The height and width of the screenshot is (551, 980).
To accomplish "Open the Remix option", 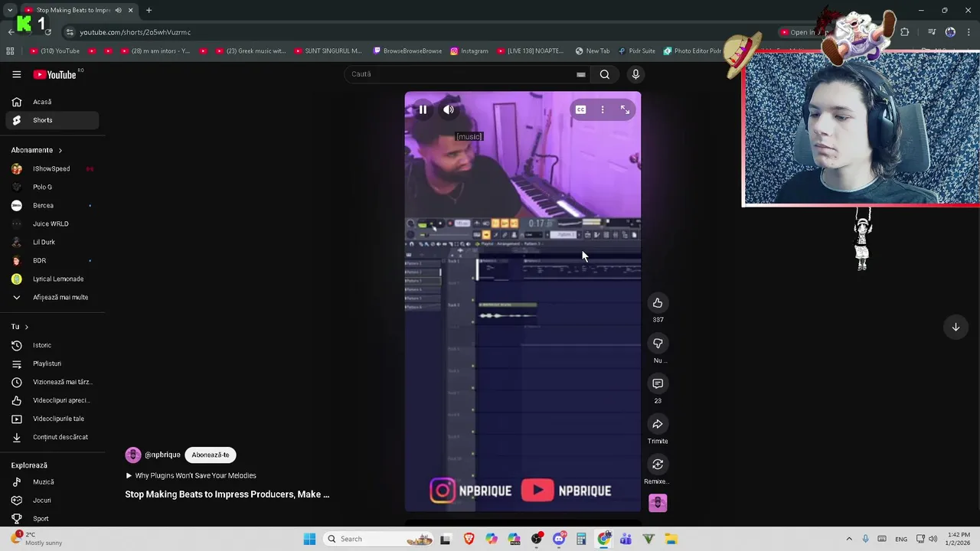I will point(658,465).
